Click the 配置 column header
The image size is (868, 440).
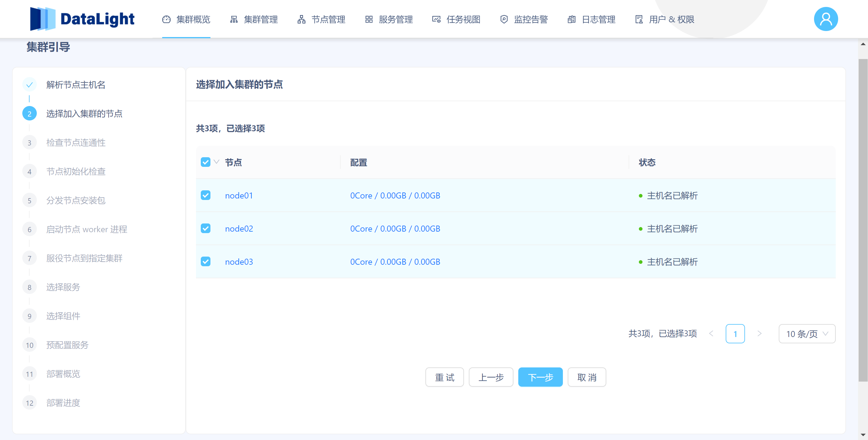pyautogui.click(x=358, y=163)
